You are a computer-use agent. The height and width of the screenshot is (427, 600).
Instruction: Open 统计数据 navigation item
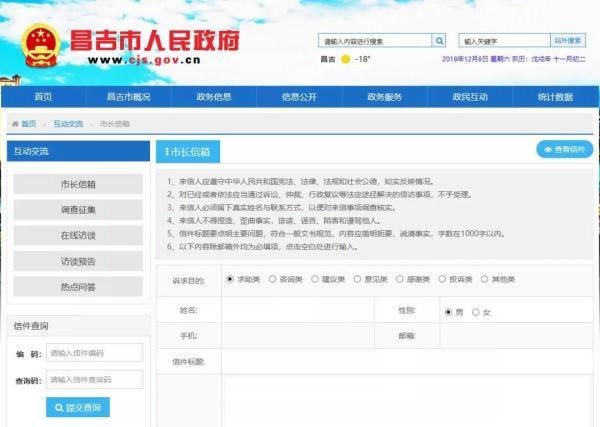[x=555, y=97]
